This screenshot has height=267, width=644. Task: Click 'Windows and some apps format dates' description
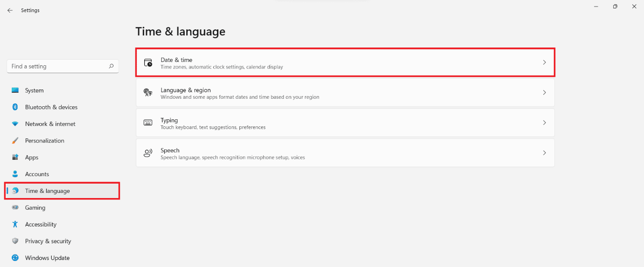click(x=240, y=97)
